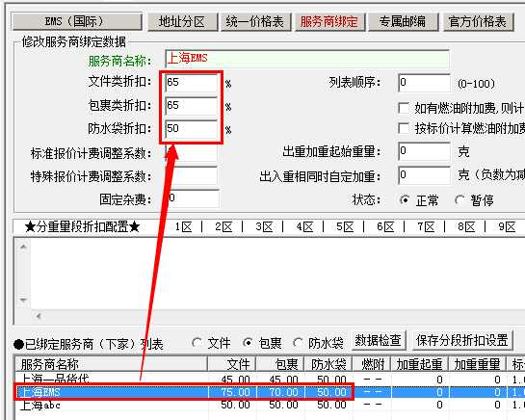The height and width of the screenshot is (420, 525).
Task: Click scroll-left arrow in discount config panel
Action: tap(39, 316)
